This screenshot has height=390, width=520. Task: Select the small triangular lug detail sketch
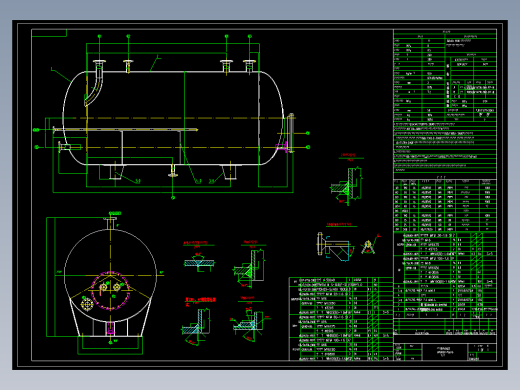[x=369, y=247]
